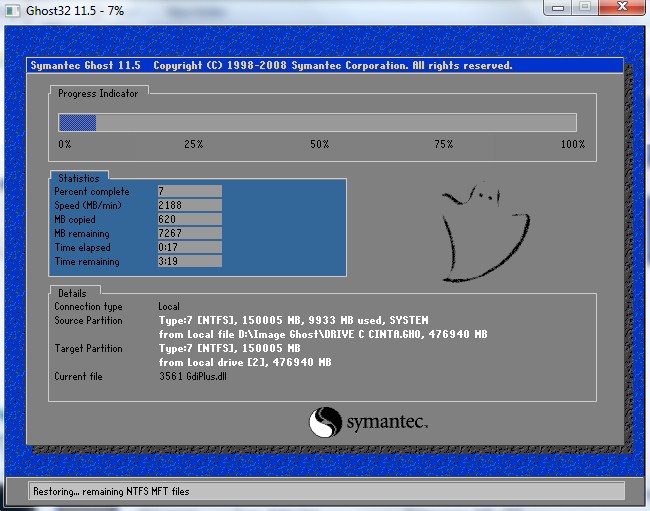The image size is (650, 511).
Task: Click the MB copied value 620
Action: 189,219
